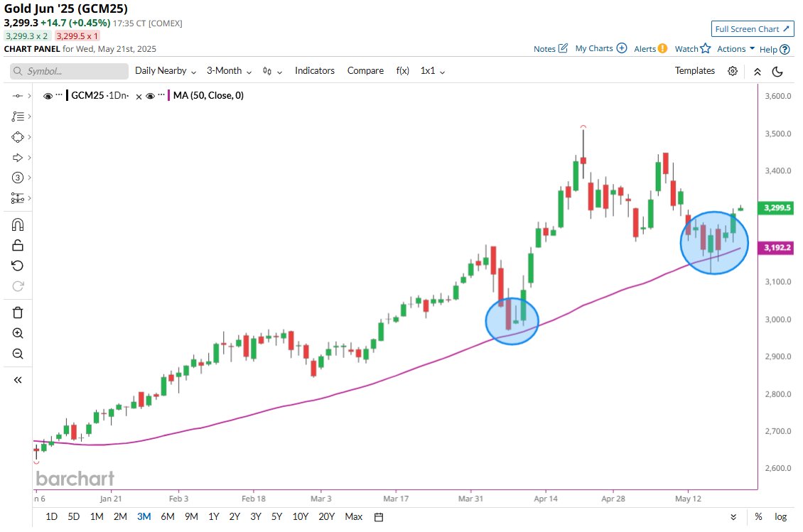The image size is (803, 532).
Task: Open the candlestick chart type dropdown
Action: pyautogui.click(x=272, y=71)
